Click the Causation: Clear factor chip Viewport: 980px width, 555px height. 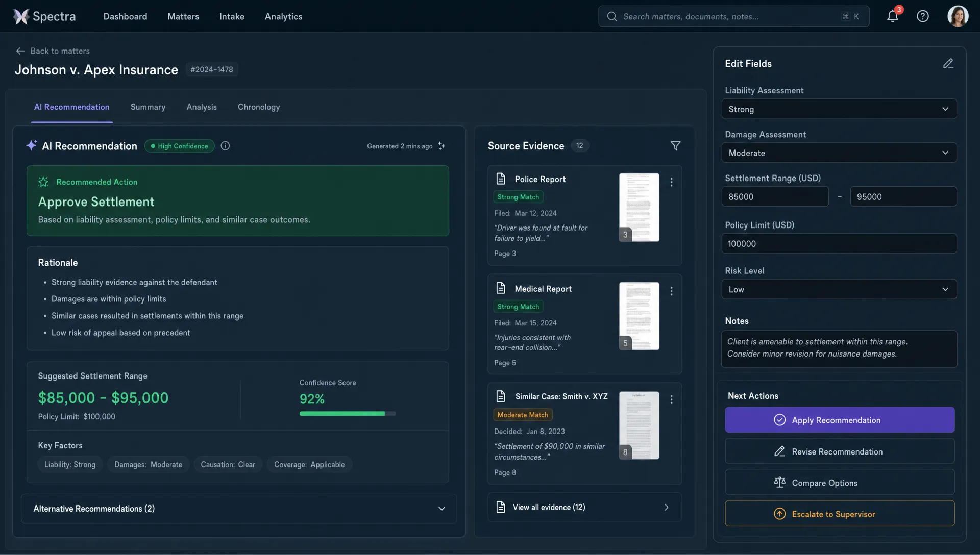pyautogui.click(x=228, y=465)
